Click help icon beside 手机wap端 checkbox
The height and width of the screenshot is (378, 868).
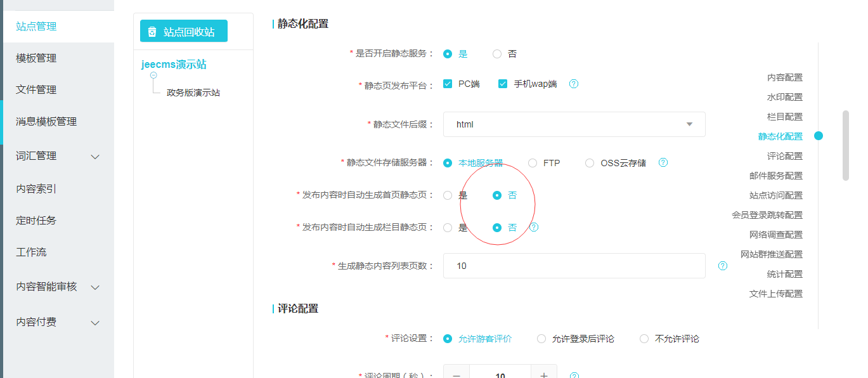coord(574,84)
